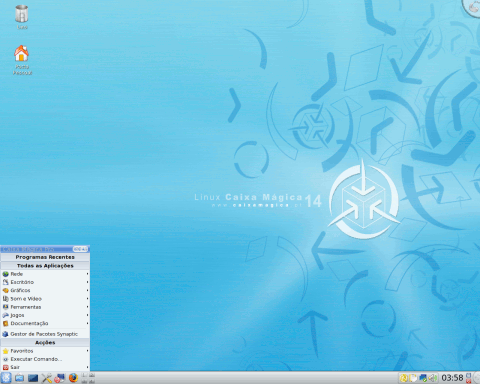Click the Acções menu header
Image resolution: width=480 pixels, height=384 pixels.
click(45, 343)
